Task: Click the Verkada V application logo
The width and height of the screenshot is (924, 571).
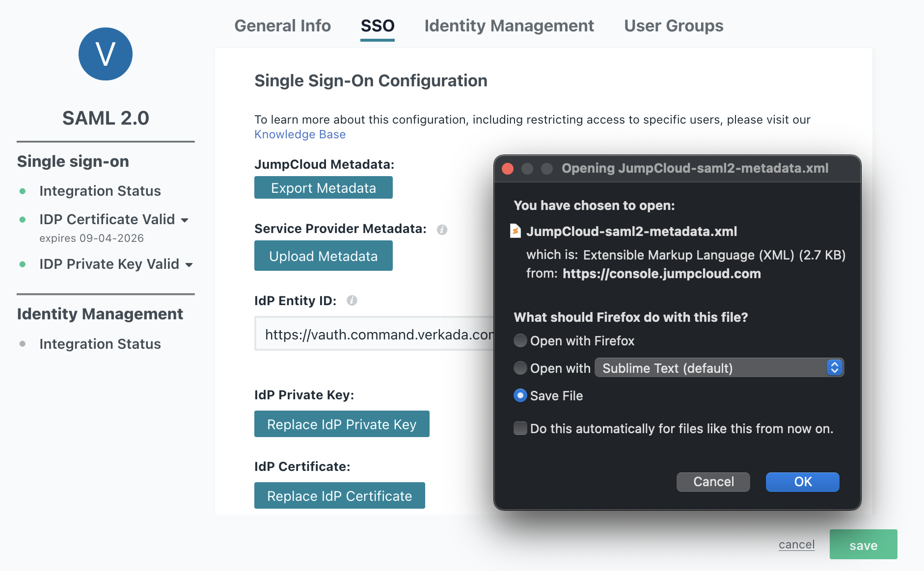Action: click(x=106, y=54)
